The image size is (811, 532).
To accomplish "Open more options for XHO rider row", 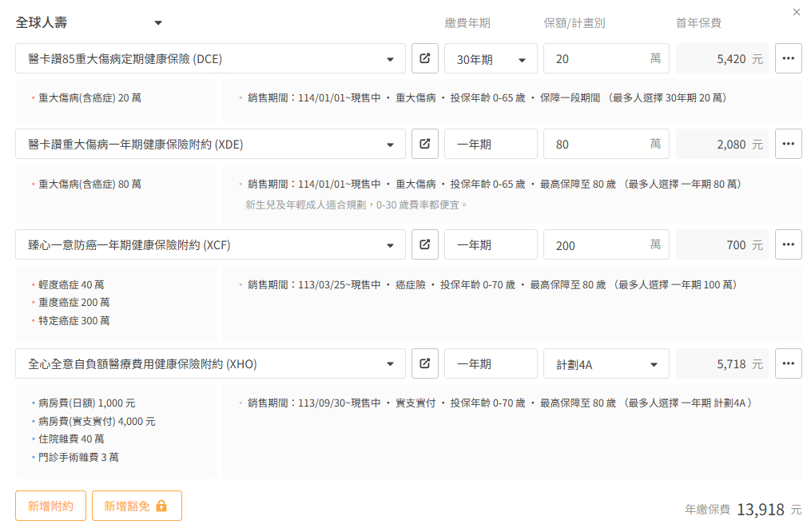I will (x=788, y=364).
